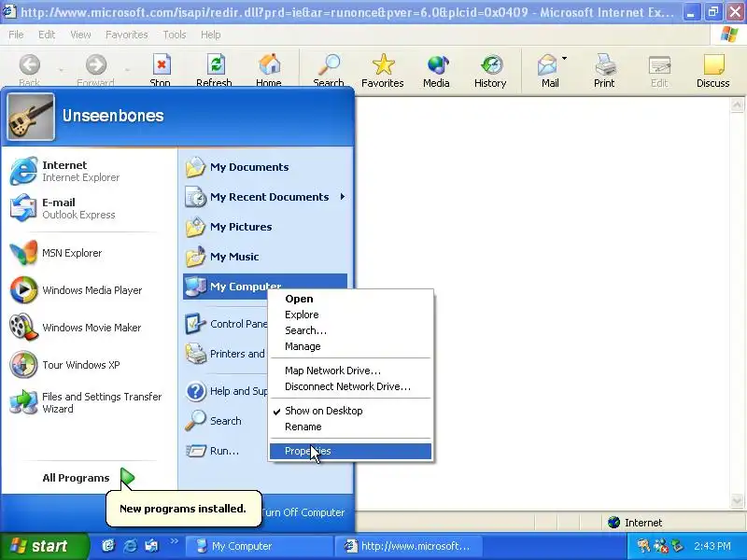The width and height of the screenshot is (747, 560).
Task: Click the Stop toolbar icon
Action: pos(161,65)
